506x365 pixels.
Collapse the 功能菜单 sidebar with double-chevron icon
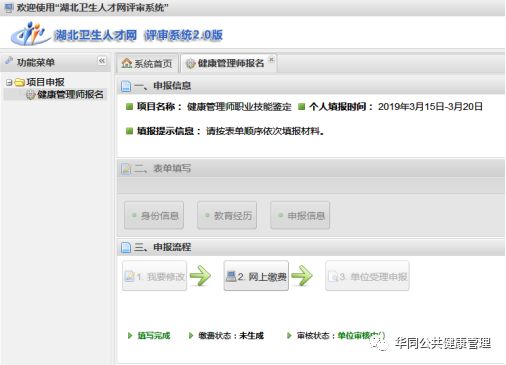102,61
